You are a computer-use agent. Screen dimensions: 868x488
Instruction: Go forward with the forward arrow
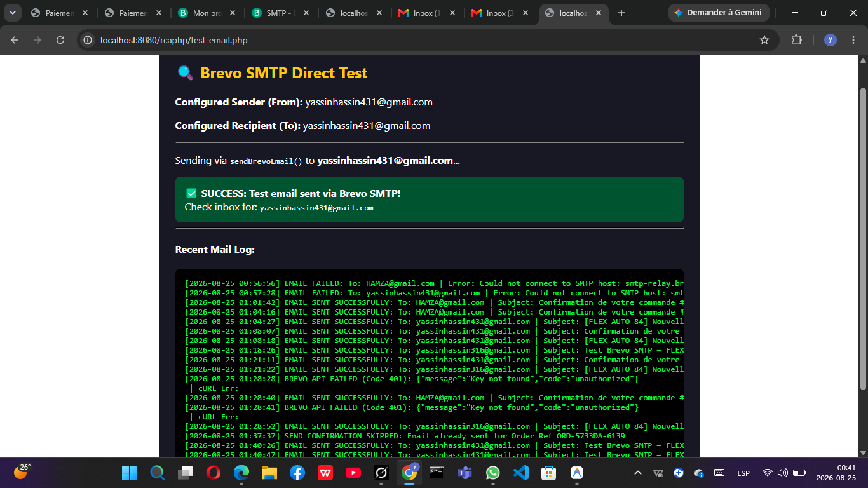coord(37,40)
